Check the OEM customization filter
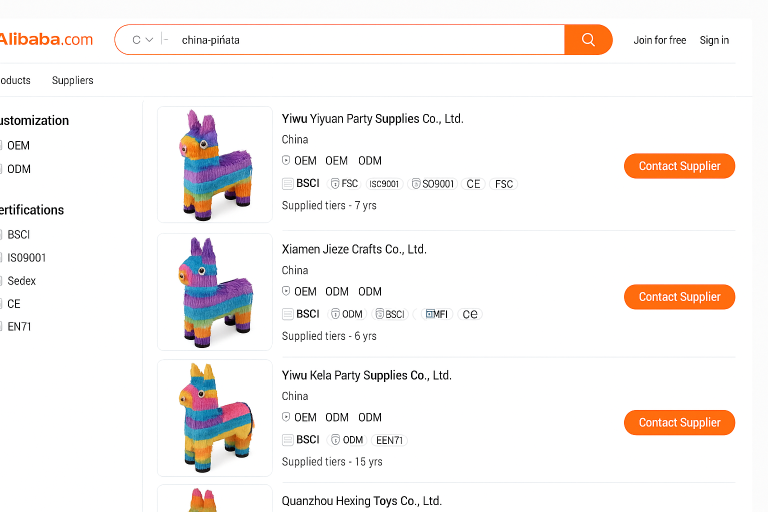The image size is (768, 512). (x=1, y=146)
